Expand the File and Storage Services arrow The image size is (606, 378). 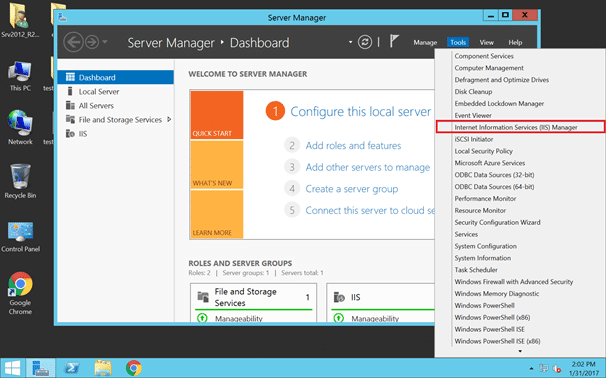[x=169, y=119]
